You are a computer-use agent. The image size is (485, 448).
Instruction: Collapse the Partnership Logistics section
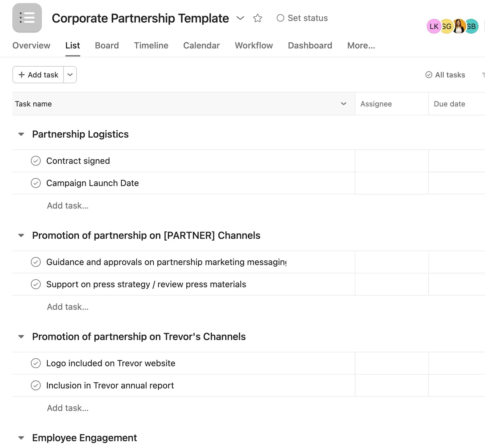21,134
